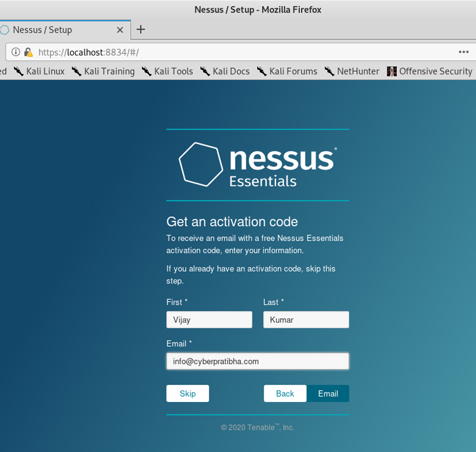476x452 pixels.
Task: Click the '© 2020 Tenable™, Inc.' footer text
Action: point(258,428)
